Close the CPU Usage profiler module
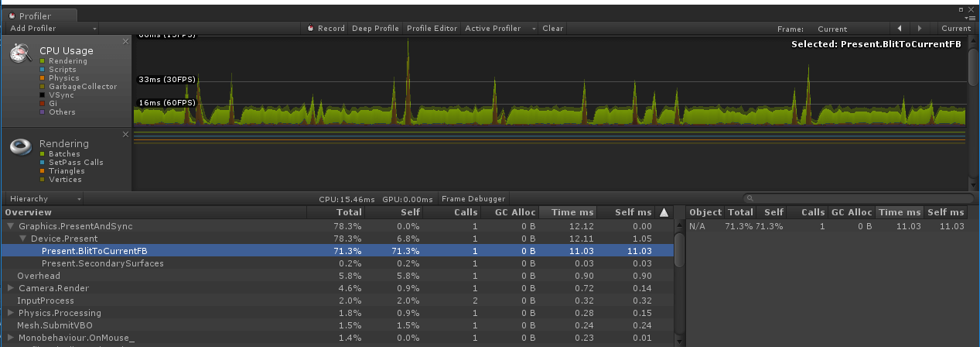 125,41
